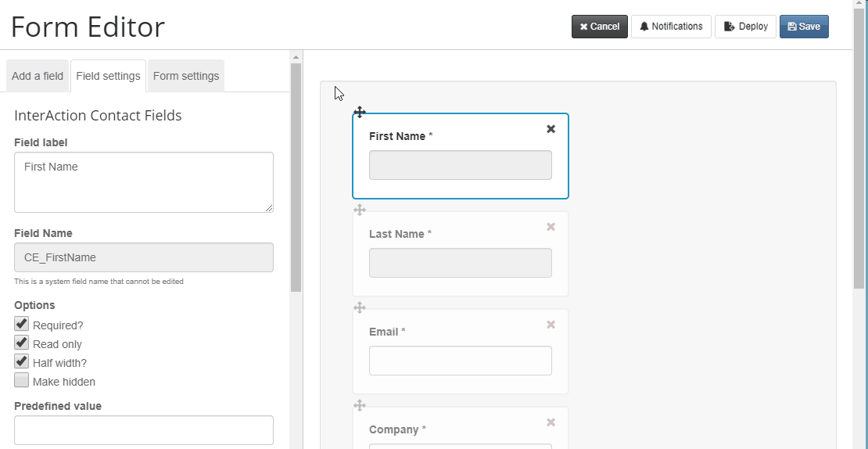Remove the First Name field with X icon
Viewport: 868px width, 449px height.
tap(551, 129)
